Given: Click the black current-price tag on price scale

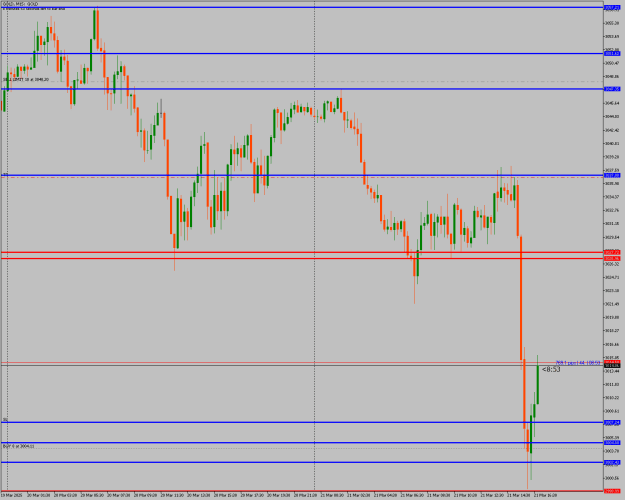Looking at the screenshot, I should pyautogui.click(x=612, y=366).
